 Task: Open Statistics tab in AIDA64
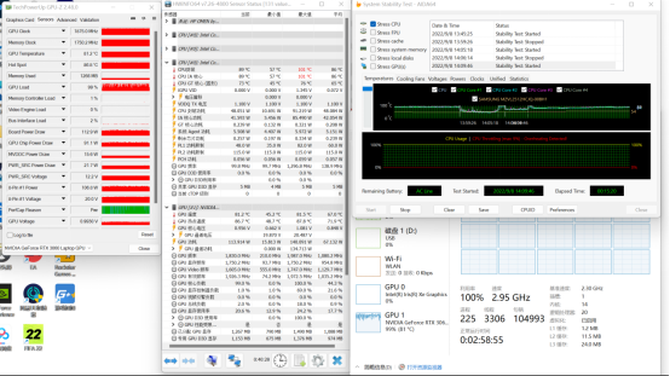click(519, 79)
